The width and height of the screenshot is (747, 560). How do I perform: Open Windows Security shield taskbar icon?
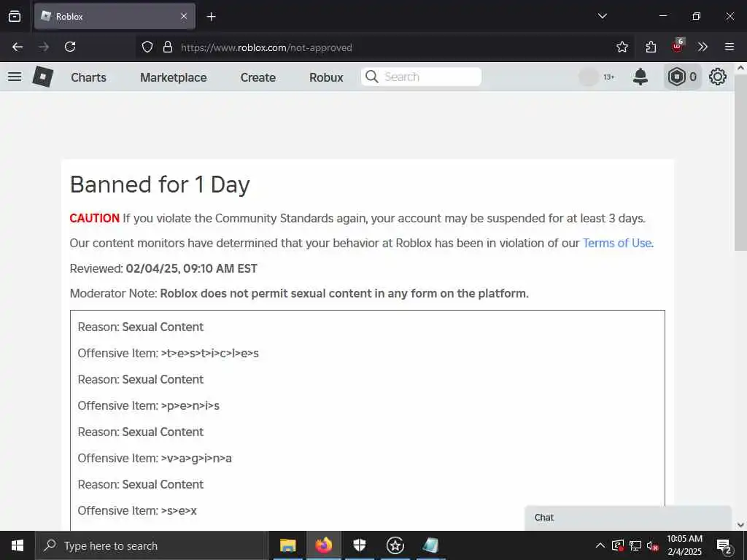(359, 545)
